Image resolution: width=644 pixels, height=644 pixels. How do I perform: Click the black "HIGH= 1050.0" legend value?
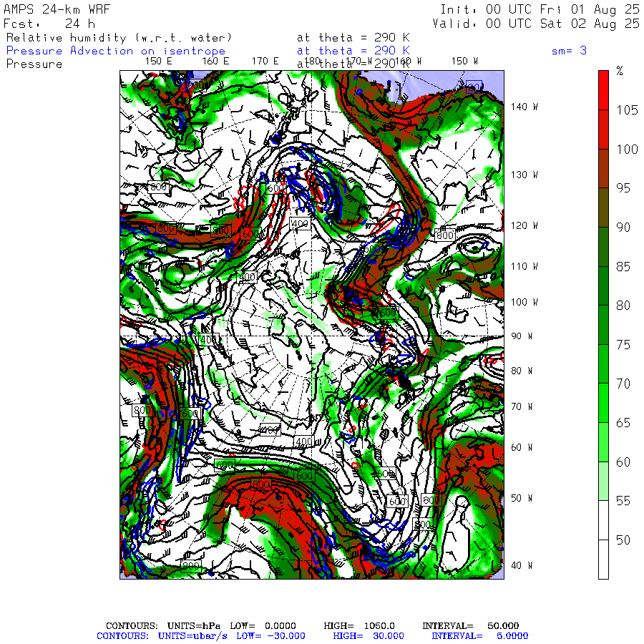click(359, 626)
